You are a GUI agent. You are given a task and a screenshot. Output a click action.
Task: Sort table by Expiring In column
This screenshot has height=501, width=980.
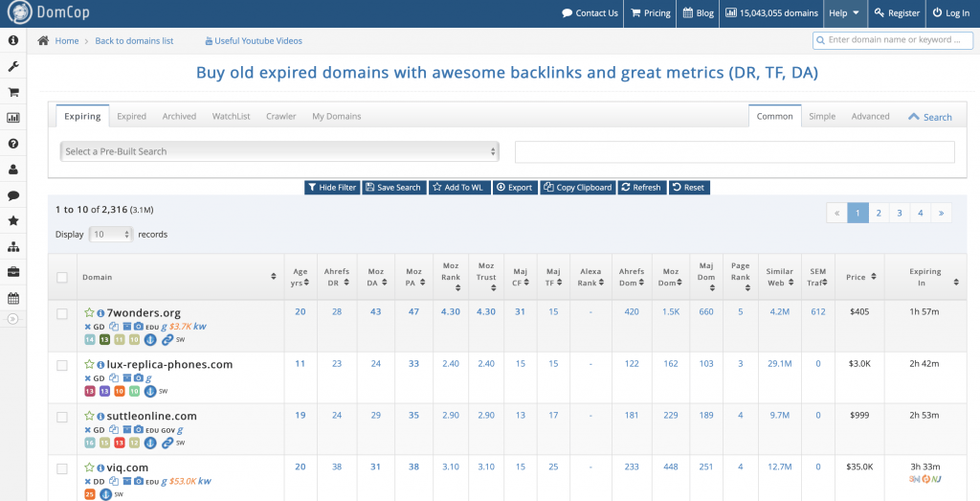(925, 277)
